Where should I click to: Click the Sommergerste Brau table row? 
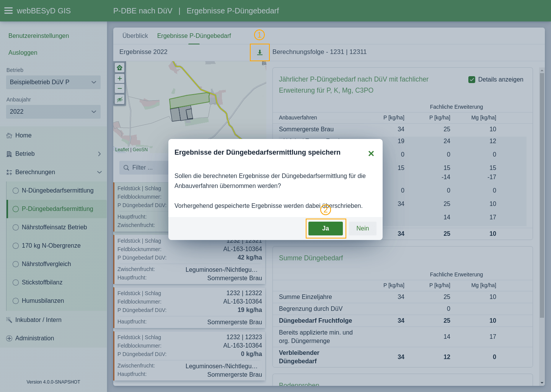[x=403, y=129]
